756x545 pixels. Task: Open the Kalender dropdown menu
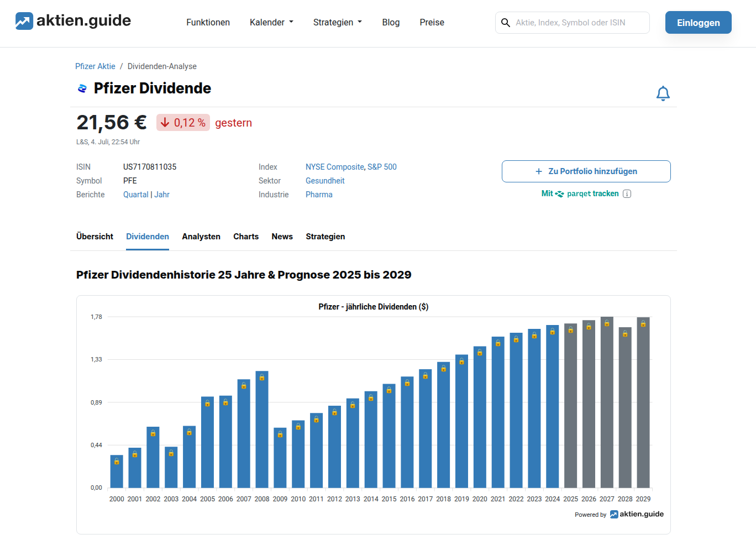tap(271, 22)
